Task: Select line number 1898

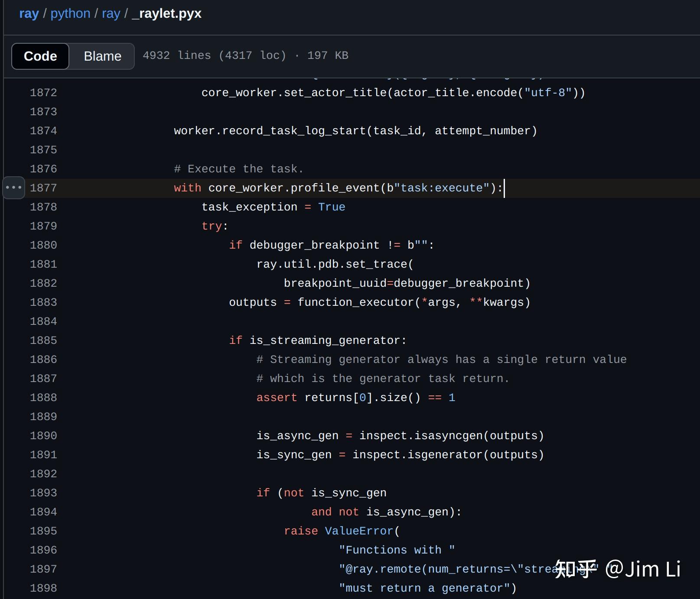Action: [43, 588]
